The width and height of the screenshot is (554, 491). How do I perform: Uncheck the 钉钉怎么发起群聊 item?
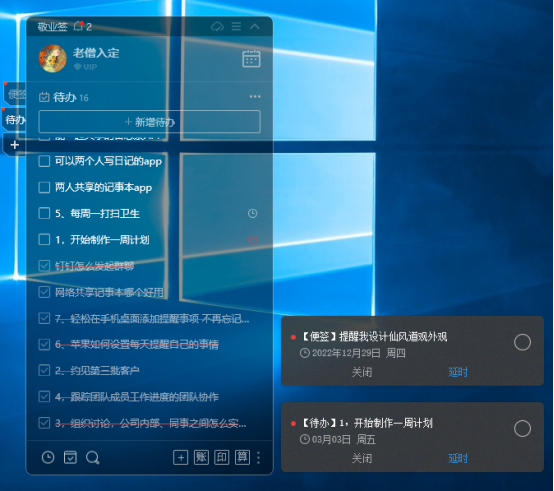44,266
